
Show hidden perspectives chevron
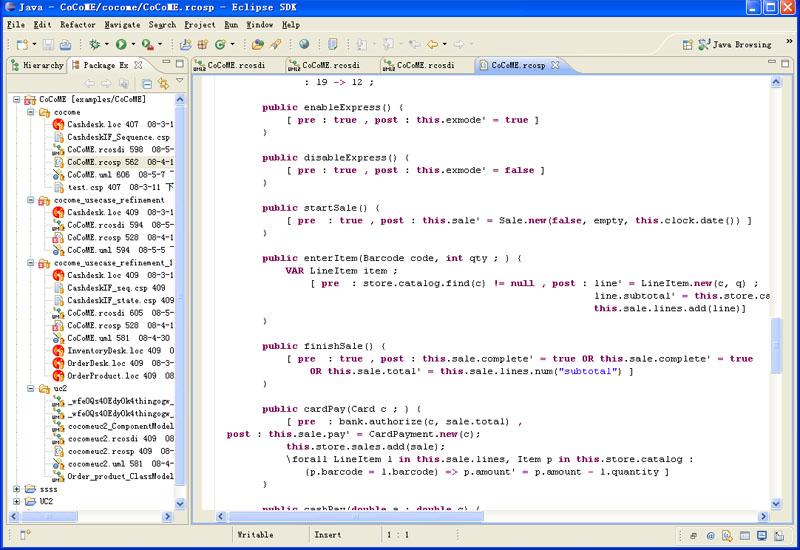pyautogui.click(x=789, y=42)
